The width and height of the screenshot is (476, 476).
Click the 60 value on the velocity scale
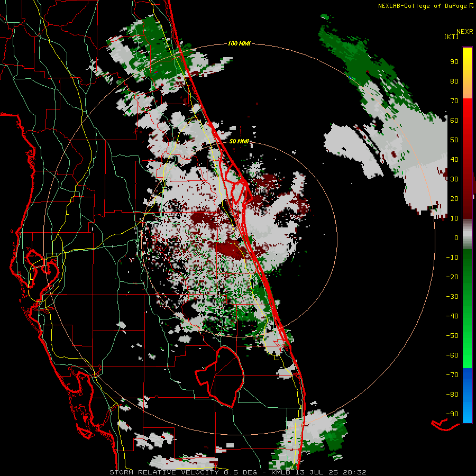click(454, 120)
